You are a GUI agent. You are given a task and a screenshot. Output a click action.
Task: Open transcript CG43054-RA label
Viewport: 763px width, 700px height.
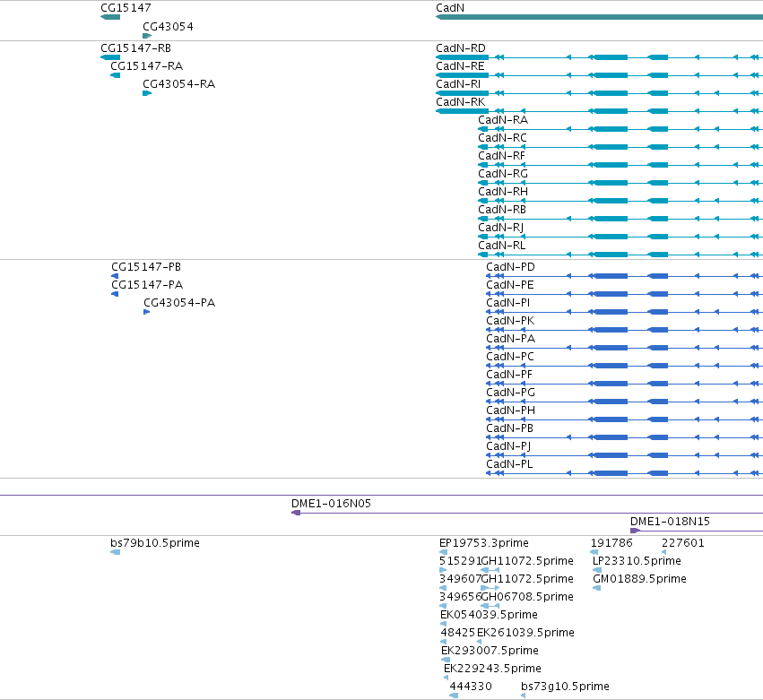click(178, 84)
